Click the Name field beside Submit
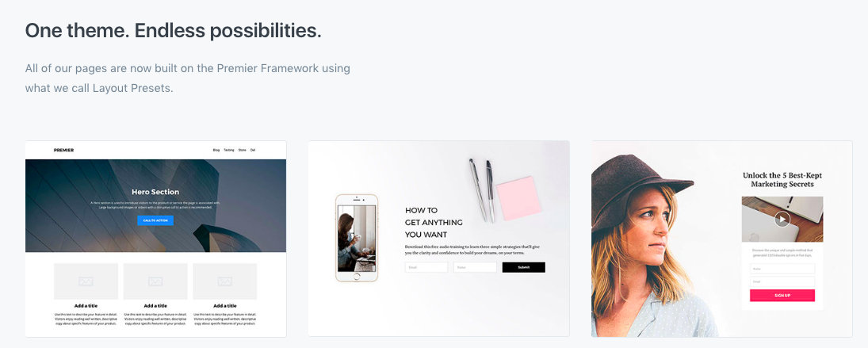Viewport: 868px width, 348px height. click(x=475, y=267)
